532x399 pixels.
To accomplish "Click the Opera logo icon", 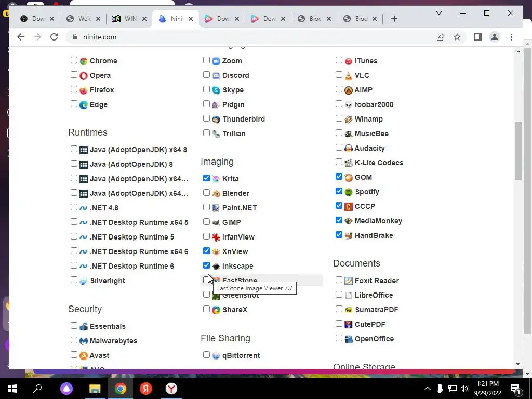I will 84,76.
